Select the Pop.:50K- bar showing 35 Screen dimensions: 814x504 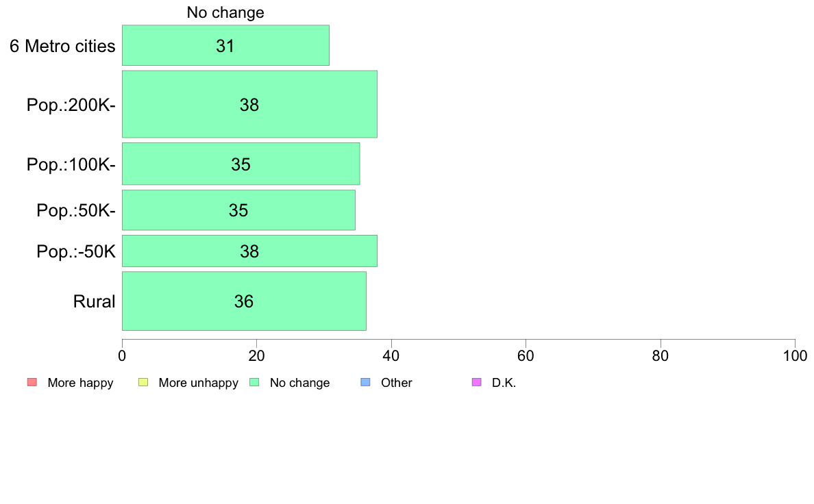click(x=239, y=210)
